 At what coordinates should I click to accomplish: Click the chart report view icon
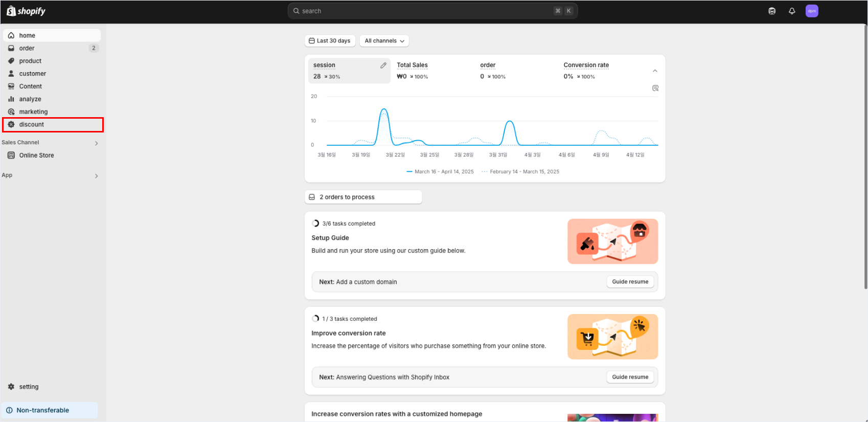click(655, 88)
